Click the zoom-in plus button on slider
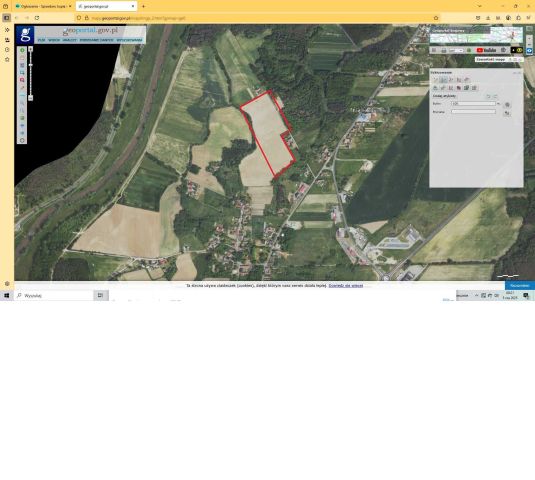This screenshot has width=535, height=480. click(30, 49)
